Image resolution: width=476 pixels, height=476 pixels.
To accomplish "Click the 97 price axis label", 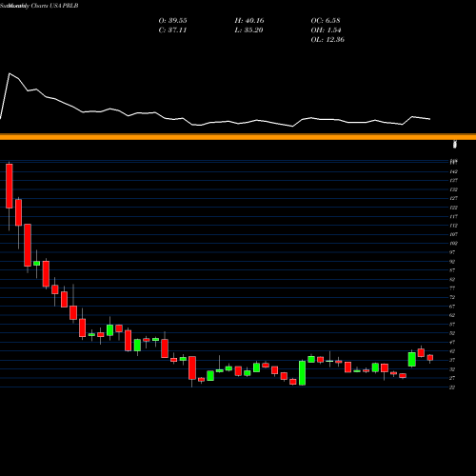I will click(x=452, y=252).
